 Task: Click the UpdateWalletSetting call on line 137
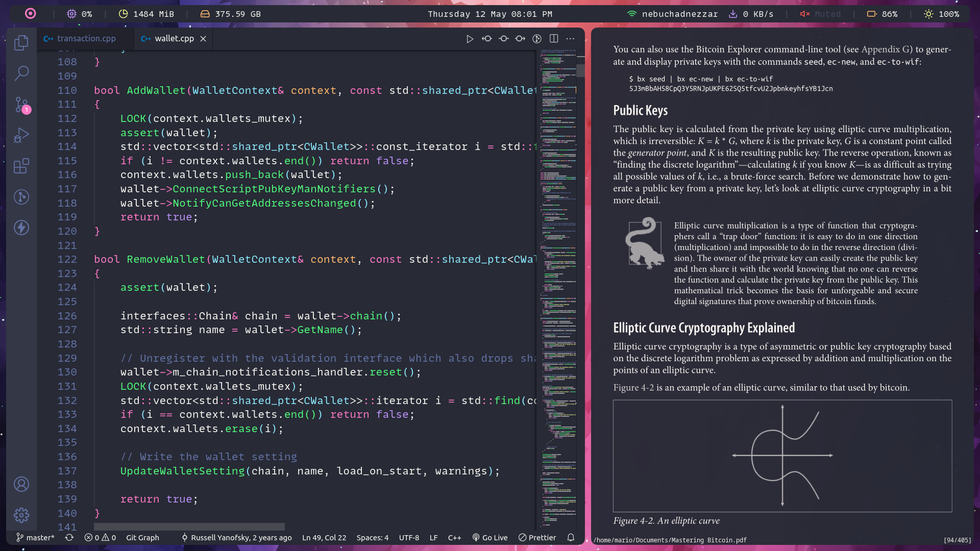[182, 471]
